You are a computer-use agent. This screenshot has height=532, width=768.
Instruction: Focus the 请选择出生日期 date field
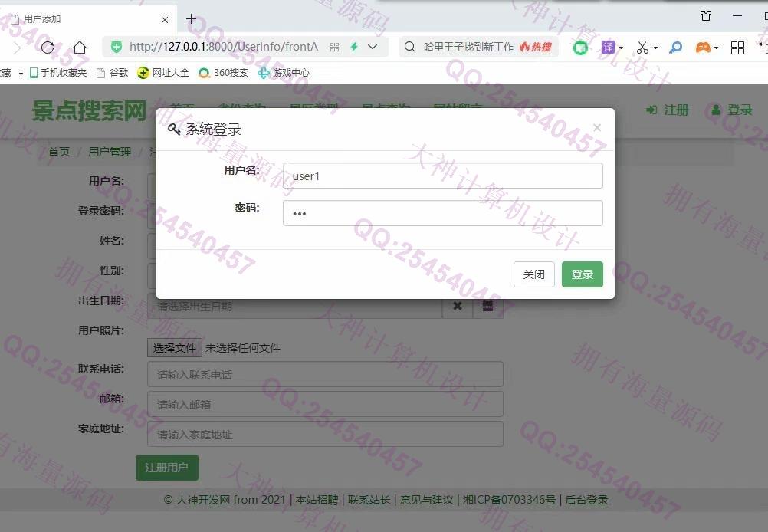(x=295, y=306)
